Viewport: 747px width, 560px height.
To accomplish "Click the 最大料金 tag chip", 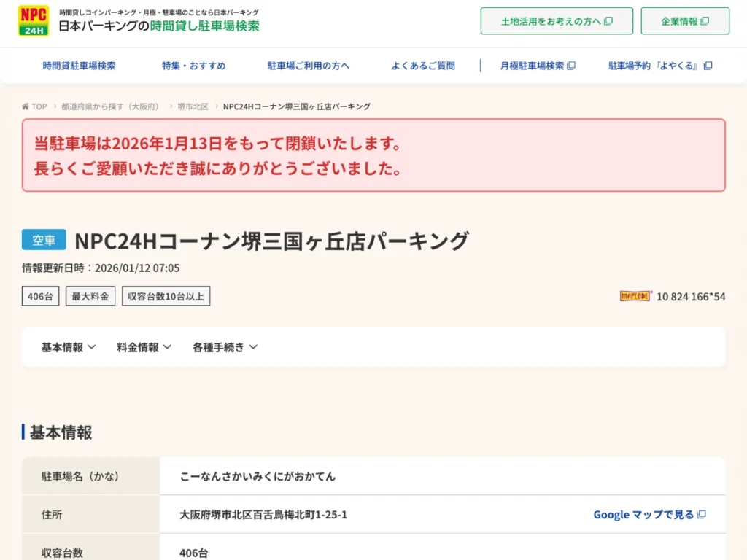I will 90,296.
